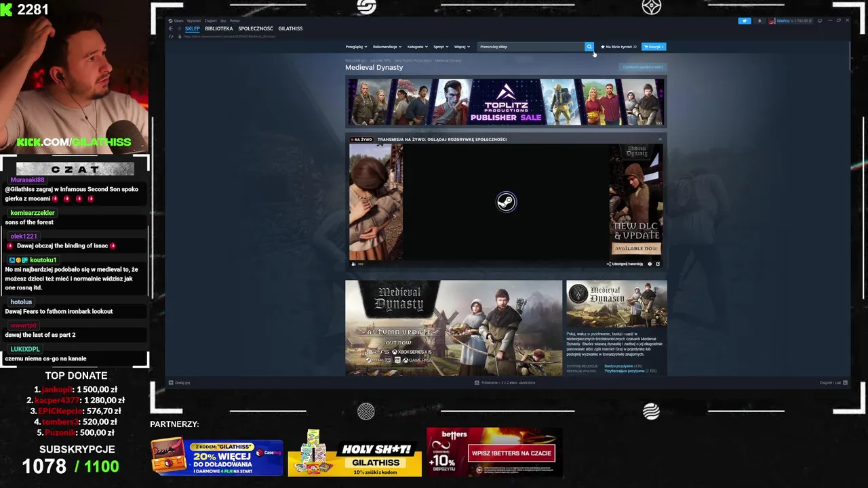Click Centrum społeczności button
868x488 pixels.
click(643, 67)
